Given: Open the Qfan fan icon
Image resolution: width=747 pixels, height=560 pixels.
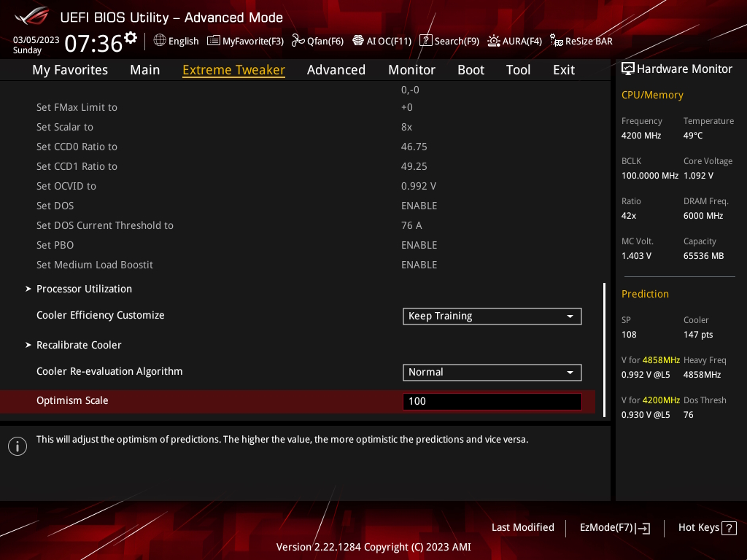Looking at the screenshot, I should 298,41.
